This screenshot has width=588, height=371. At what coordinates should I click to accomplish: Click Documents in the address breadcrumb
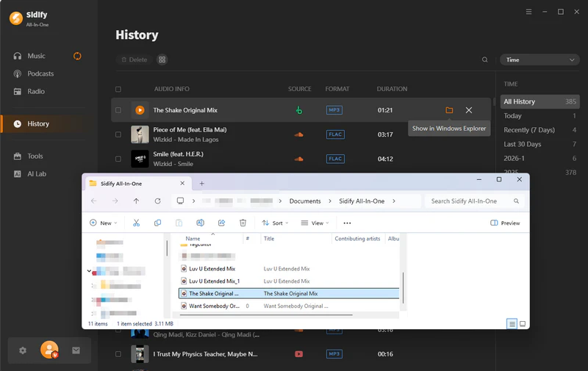[305, 201]
